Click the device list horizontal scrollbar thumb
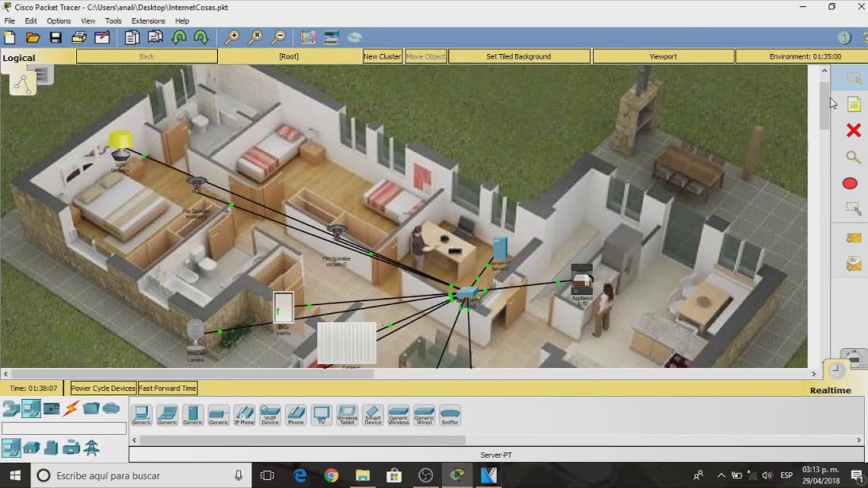This screenshot has width=868, height=488. 302,440
